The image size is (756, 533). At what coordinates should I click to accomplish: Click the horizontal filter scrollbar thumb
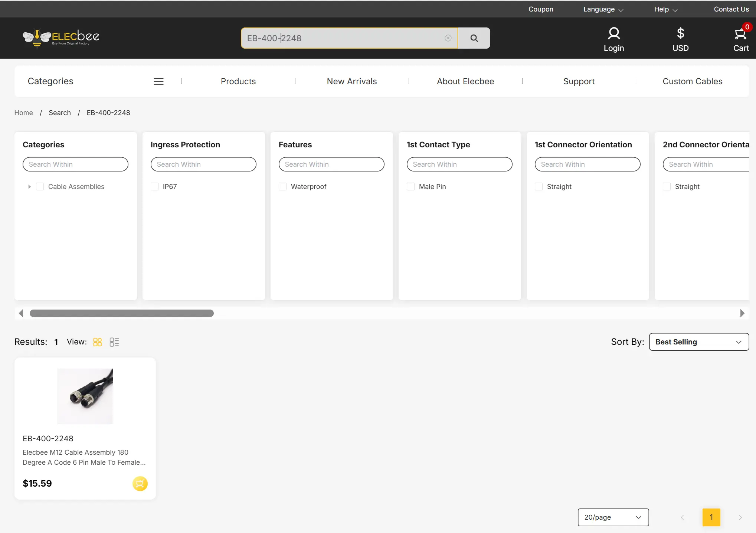click(x=122, y=313)
